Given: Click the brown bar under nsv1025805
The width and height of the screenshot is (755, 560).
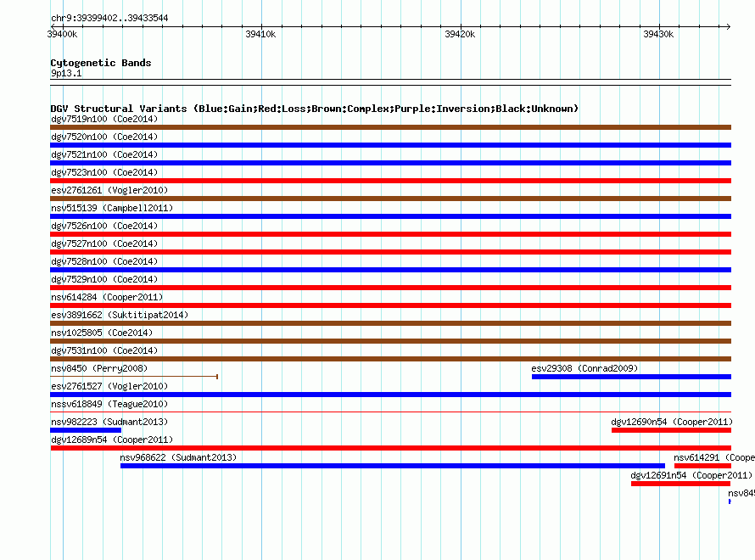Looking at the screenshot, I should [x=390, y=341].
